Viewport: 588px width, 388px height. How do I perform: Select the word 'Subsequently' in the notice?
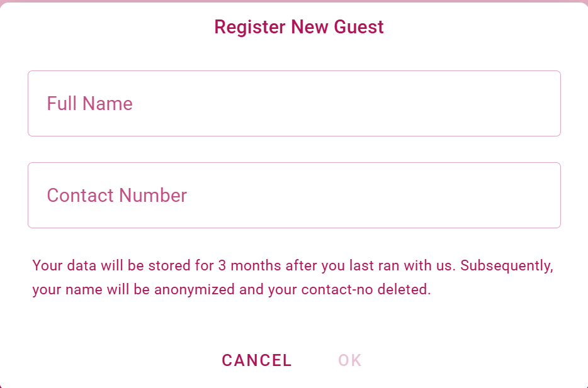506,265
